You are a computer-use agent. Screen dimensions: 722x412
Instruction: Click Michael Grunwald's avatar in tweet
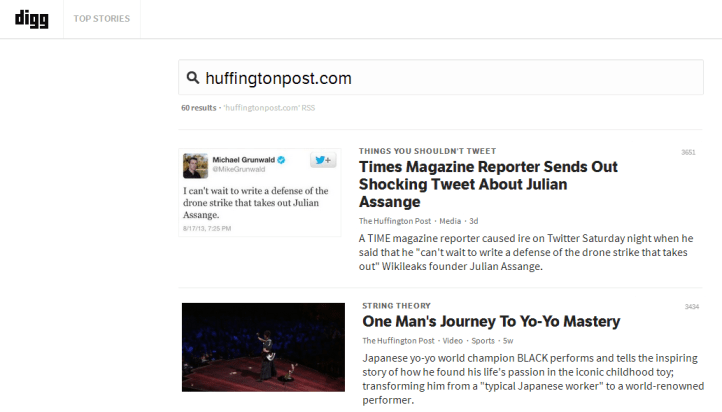pyautogui.click(x=195, y=166)
